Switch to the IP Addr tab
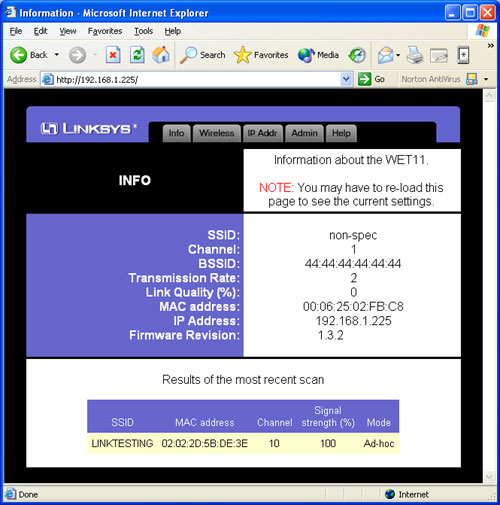Image resolution: width=500 pixels, height=505 pixels. pos(263,133)
